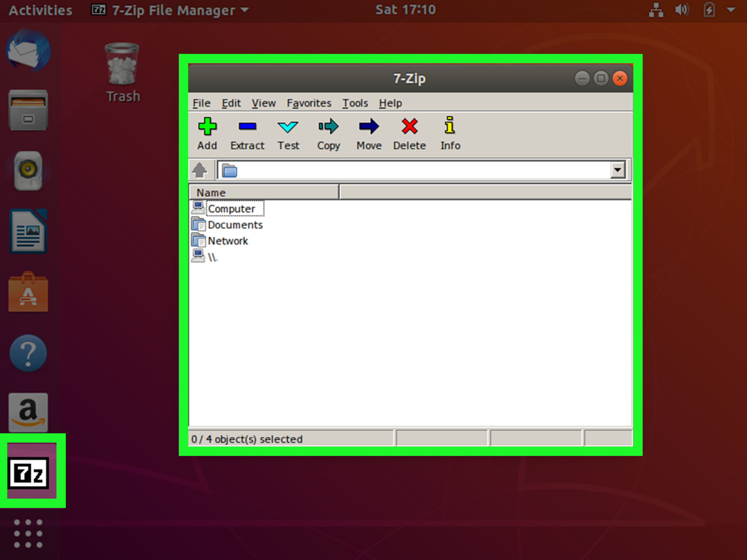Click the up-one-level arrow icon
The image size is (747, 560).
point(200,170)
